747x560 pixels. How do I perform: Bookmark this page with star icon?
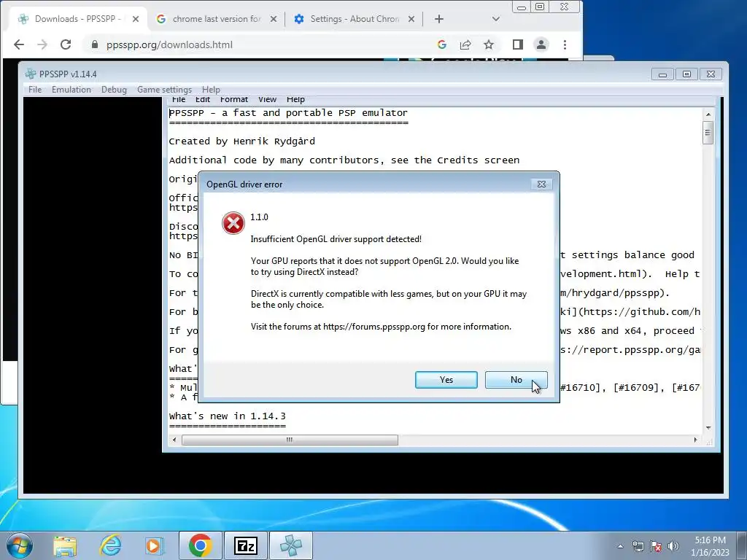489,44
